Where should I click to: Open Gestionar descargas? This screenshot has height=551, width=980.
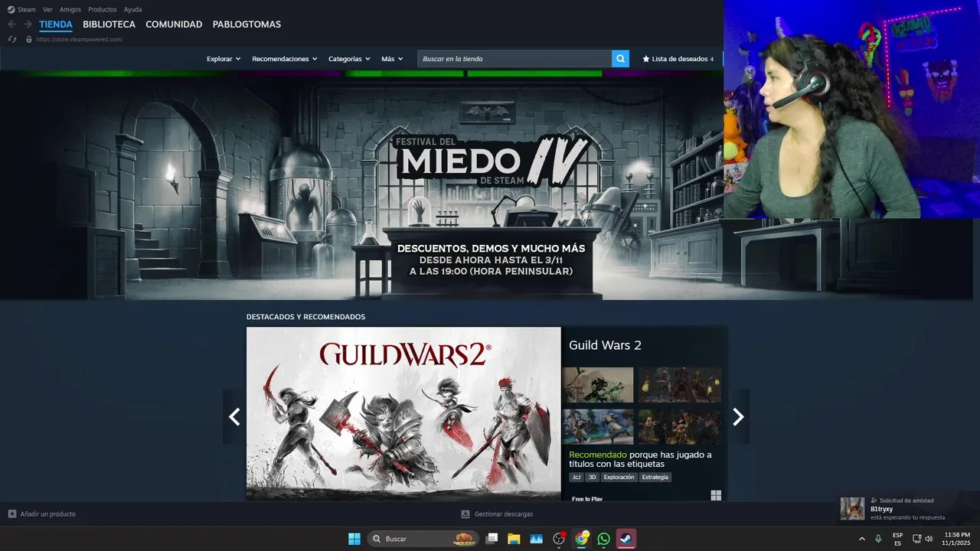(x=497, y=514)
